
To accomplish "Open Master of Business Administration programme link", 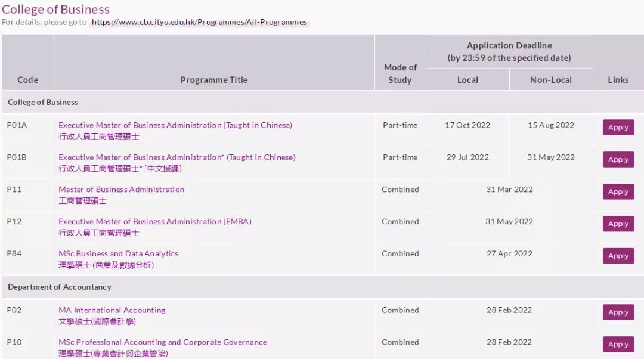I will pyautogui.click(x=122, y=190).
